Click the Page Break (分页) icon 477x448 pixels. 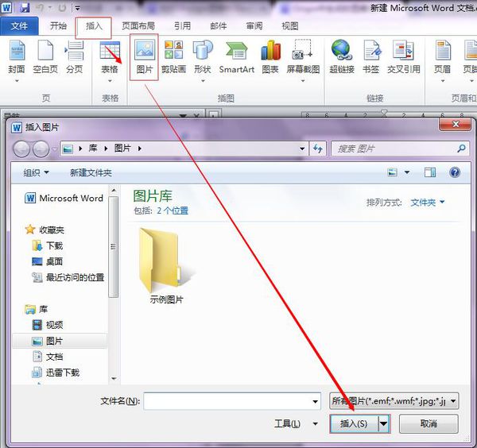[x=74, y=51]
